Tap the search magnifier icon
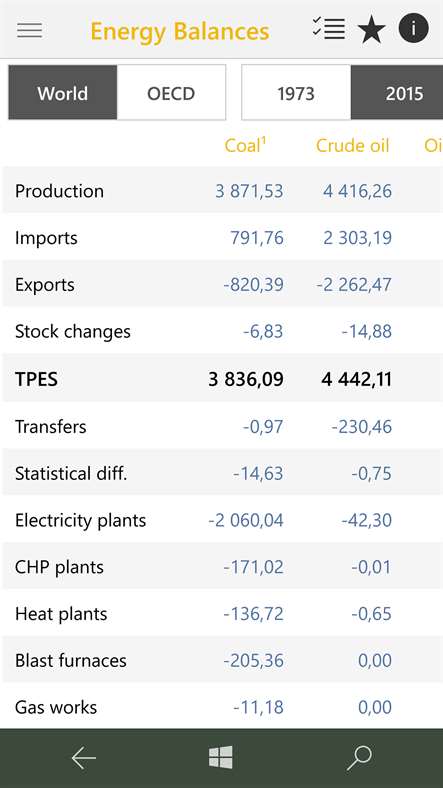Viewport: 443px width, 788px height. pos(359,758)
